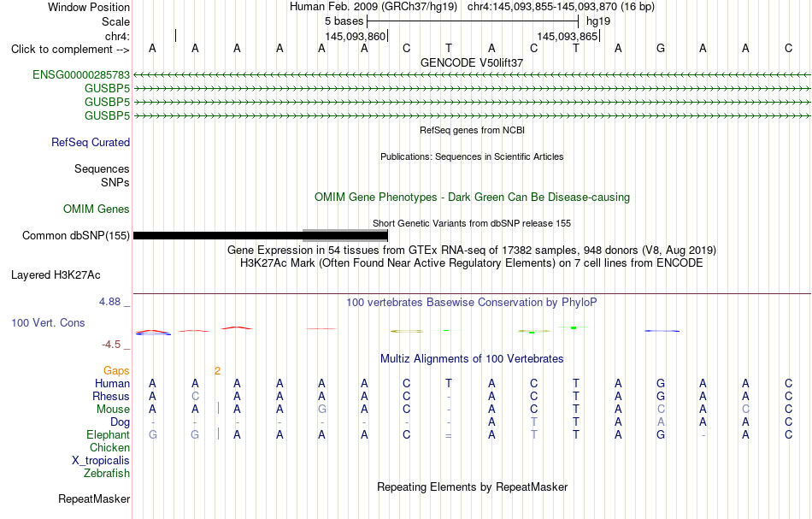The width and height of the screenshot is (812, 519).
Task: Click the RepeatMasker track label
Action: (x=94, y=498)
